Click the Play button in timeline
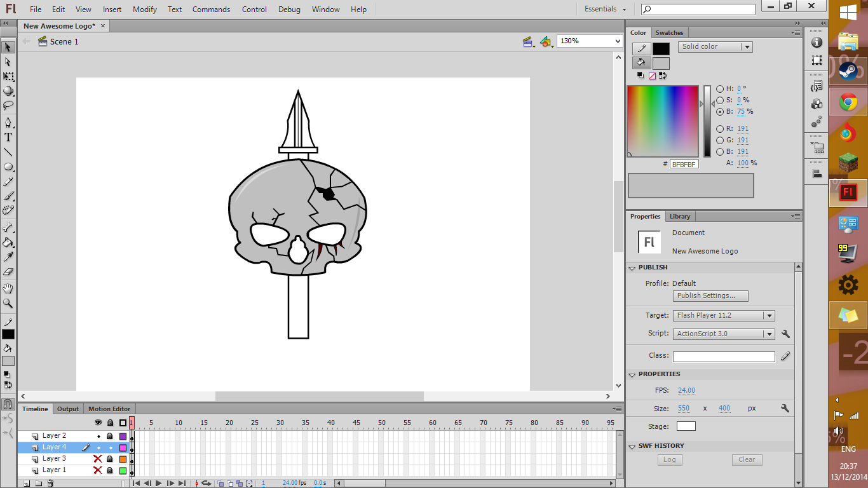868x488 pixels. pyautogui.click(x=159, y=484)
